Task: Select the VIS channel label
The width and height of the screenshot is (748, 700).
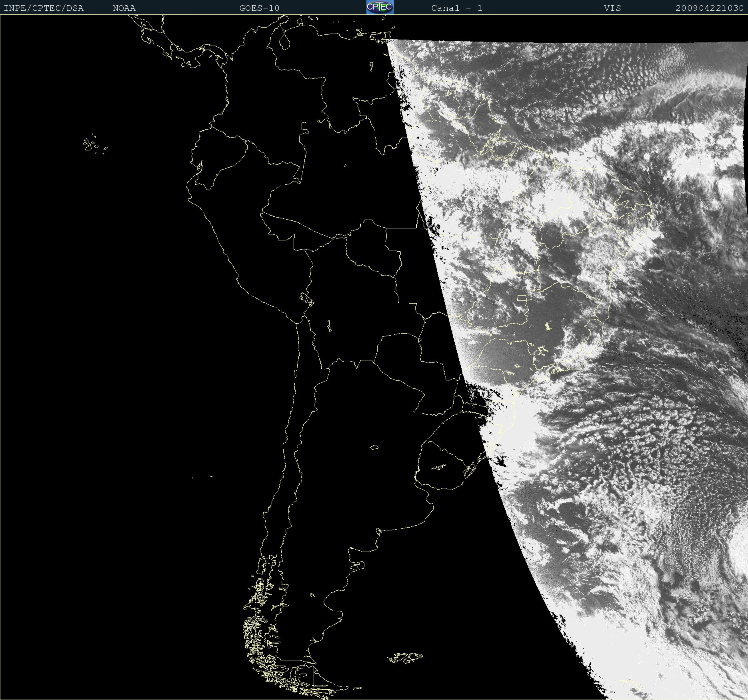Action: 612,8
